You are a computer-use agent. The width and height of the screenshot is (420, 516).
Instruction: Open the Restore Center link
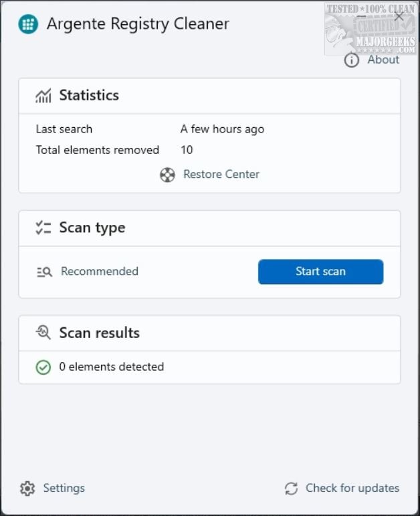coord(221,175)
